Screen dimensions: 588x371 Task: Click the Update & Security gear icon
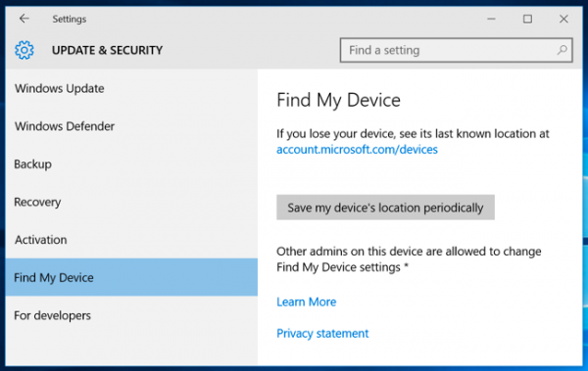coord(24,50)
